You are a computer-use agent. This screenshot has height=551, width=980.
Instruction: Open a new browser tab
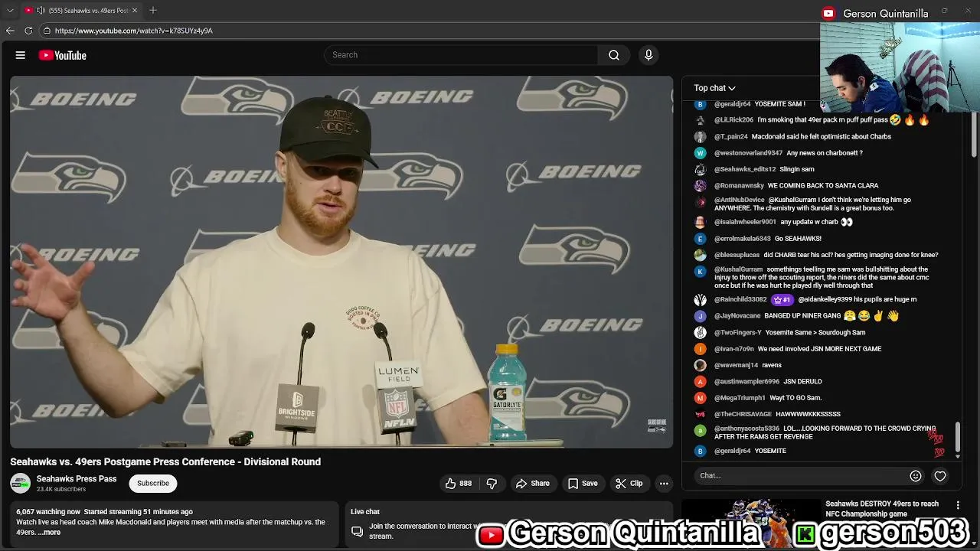[153, 10]
